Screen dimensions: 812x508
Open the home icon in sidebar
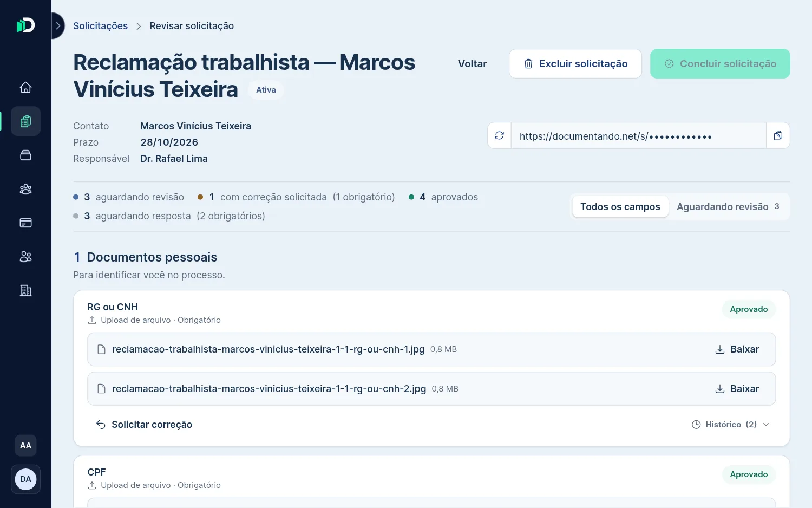[x=25, y=87]
